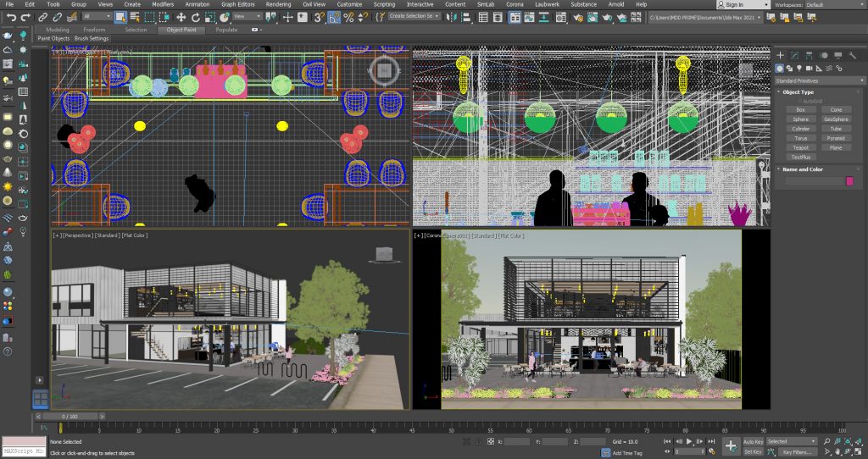Select the Move transform tool

[181, 16]
